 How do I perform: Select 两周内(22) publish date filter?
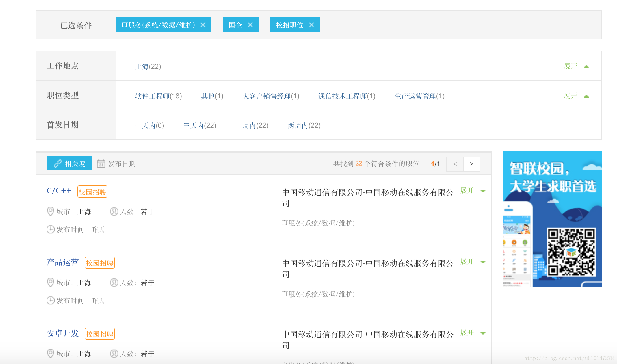(x=304, y=125)
